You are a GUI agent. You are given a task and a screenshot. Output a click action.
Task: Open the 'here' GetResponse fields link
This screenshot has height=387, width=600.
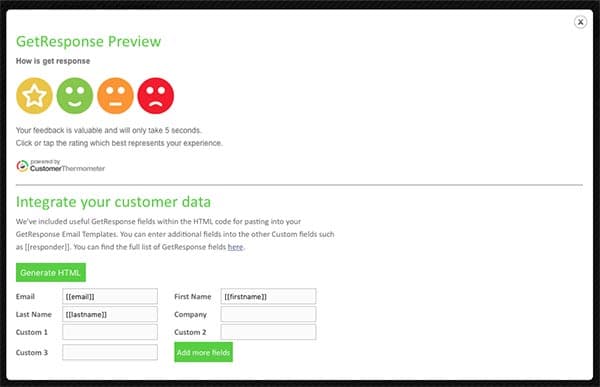click(x=235, y=247)
